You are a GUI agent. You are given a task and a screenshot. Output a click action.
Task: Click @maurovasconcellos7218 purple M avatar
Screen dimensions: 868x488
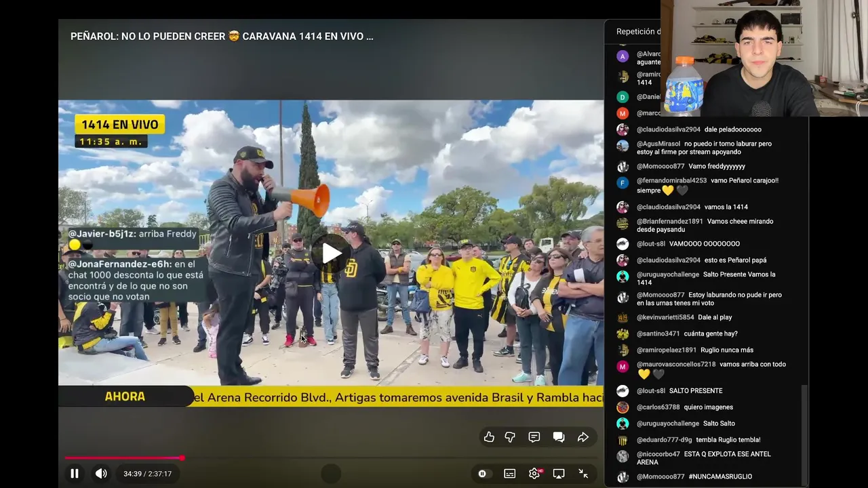tap(623, 367)
